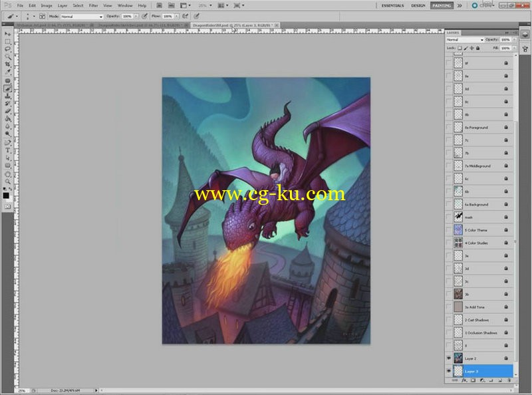
Task: Expand the brush Opacity slider arrow
Action: (136, 16)
